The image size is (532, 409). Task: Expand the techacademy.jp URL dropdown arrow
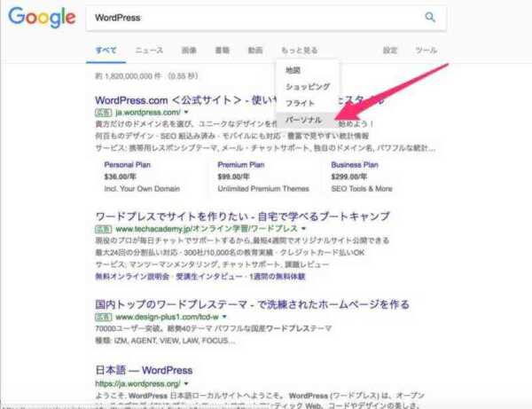(x=303, y=228)
